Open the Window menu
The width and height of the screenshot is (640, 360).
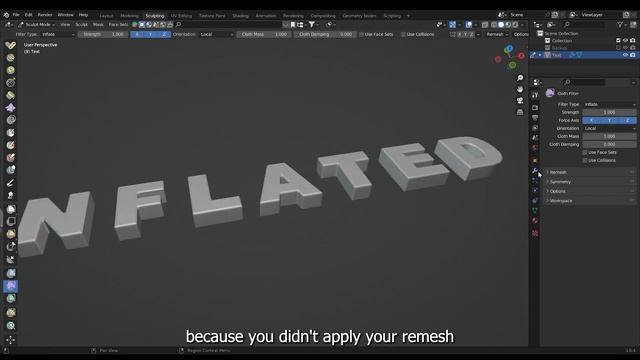click(65, 15)
